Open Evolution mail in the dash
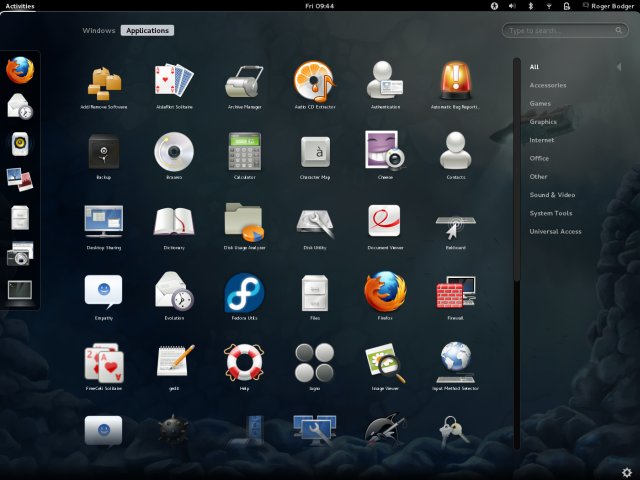The image size is (640, 480). coord(20,106)
